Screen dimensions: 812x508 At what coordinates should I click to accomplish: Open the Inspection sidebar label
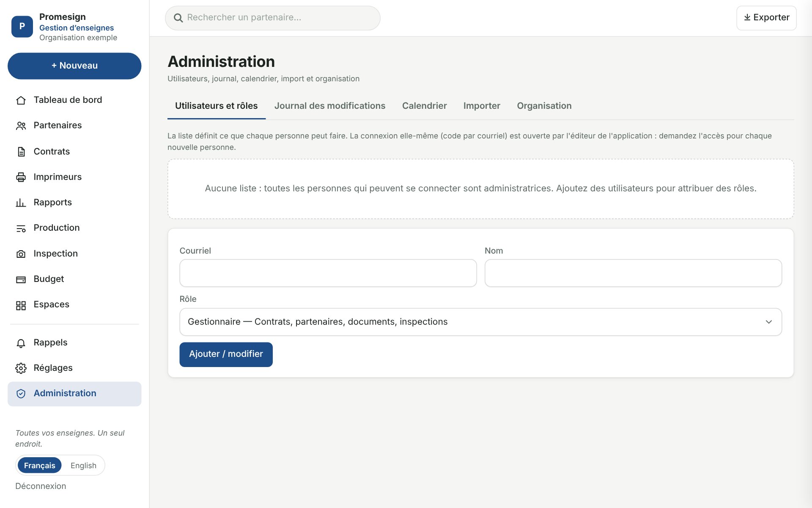(55, 254)
